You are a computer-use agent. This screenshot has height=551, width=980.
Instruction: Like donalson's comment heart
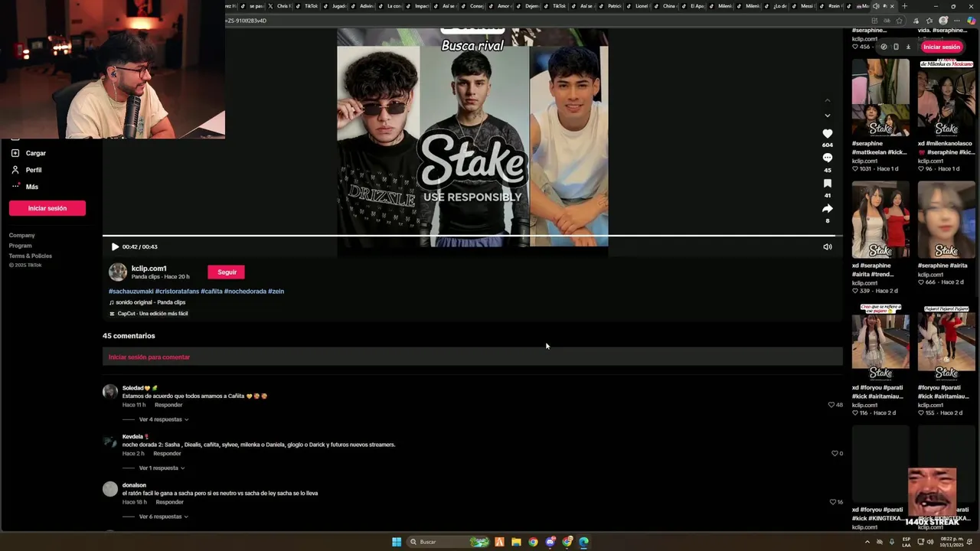click(833, 502)
